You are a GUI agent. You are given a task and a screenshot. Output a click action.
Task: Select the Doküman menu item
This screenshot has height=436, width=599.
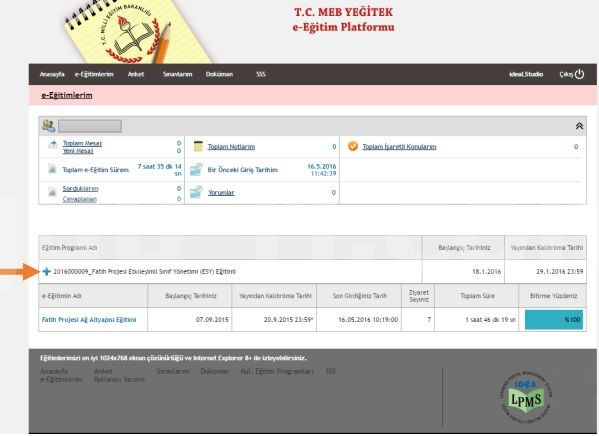tap(219, 74)
